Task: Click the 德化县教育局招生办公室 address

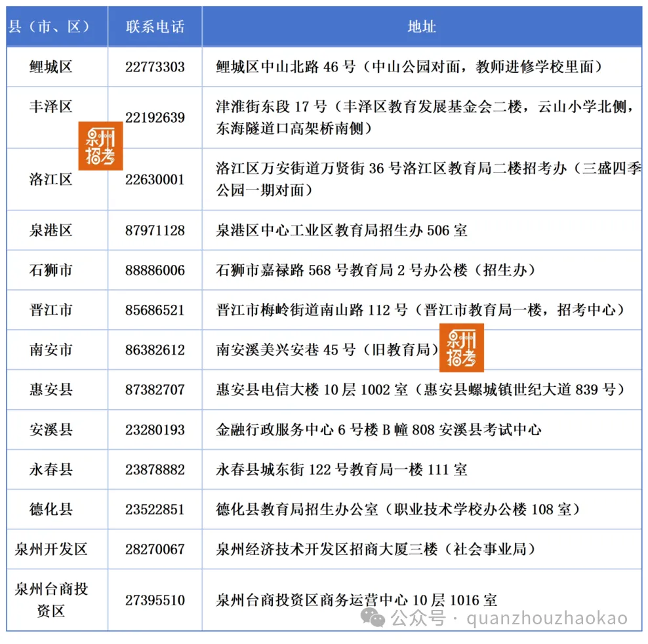Action: pyautogui.click(x=398, y=510)
